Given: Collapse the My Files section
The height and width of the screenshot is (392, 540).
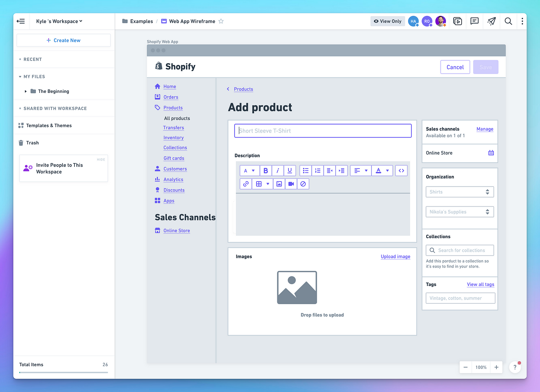Looking at the screenshot, I should (32, 77).
